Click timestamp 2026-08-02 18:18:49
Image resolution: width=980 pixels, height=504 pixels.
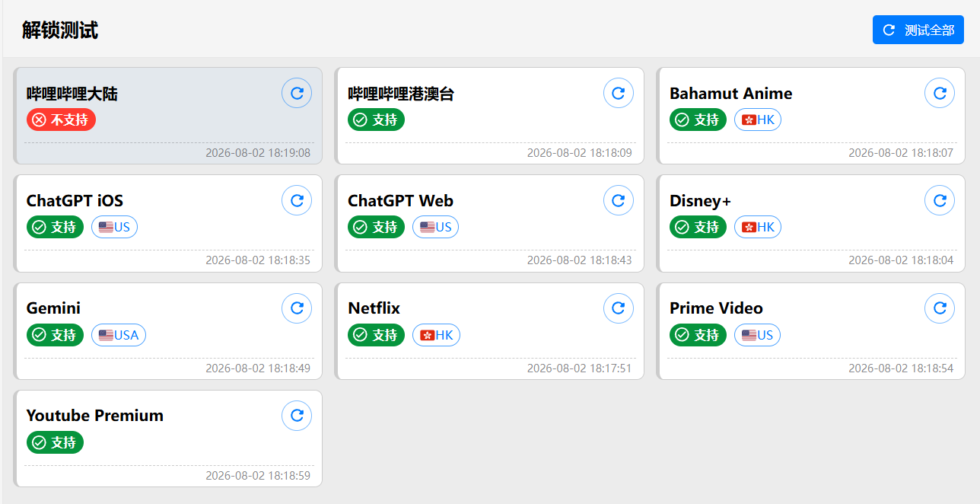[258, 368]
